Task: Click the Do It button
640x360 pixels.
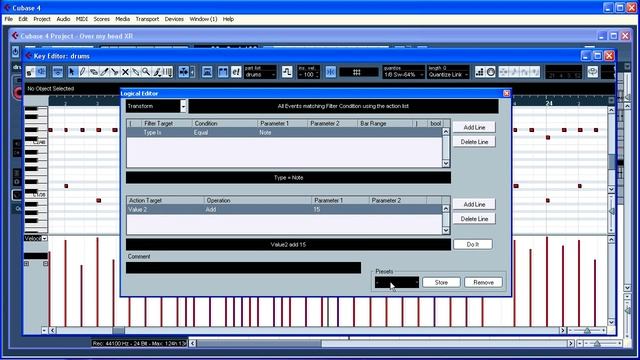Action: pos(473,244)
